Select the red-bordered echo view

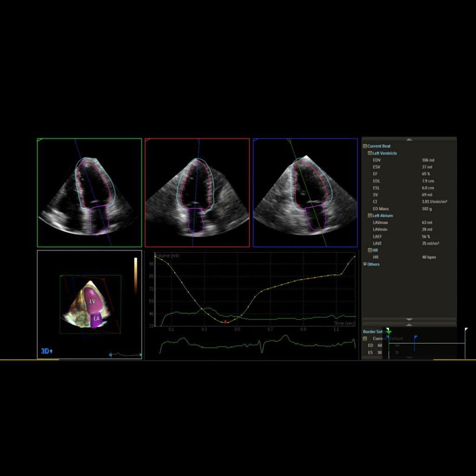point(197,192)
